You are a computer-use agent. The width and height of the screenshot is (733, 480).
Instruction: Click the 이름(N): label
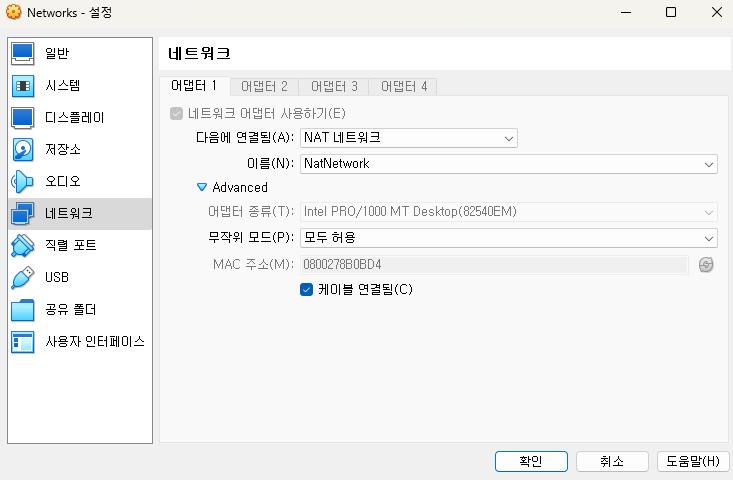[271, 164]
